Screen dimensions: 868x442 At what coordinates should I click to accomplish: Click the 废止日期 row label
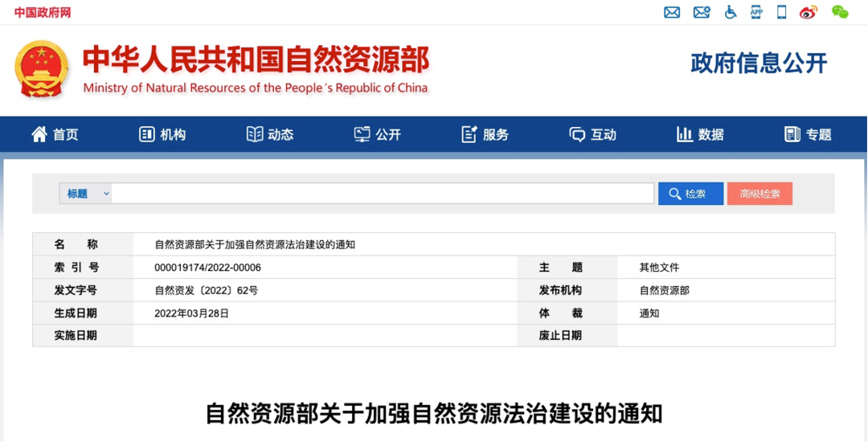560,335
